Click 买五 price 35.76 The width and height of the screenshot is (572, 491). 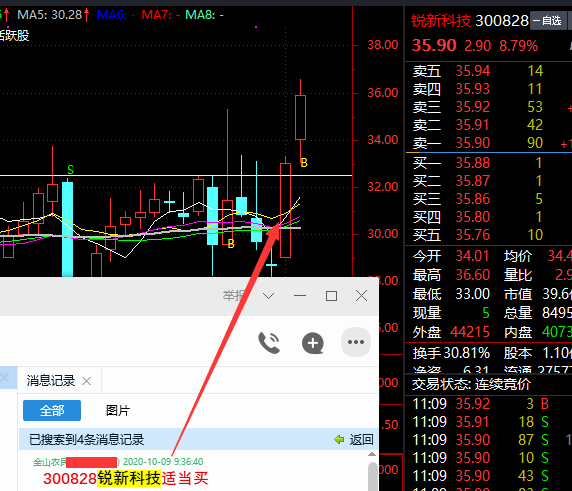[472, 235]
